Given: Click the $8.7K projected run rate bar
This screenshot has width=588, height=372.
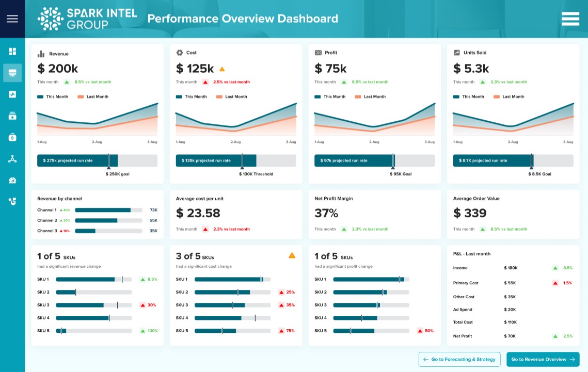Looking at the screenshot, I should click(x=492, y=160).
